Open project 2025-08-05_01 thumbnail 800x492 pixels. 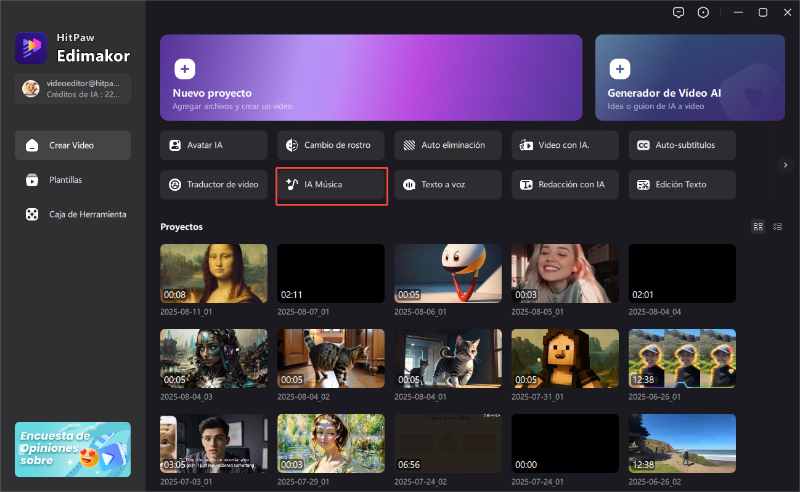(x=565, y=274)
